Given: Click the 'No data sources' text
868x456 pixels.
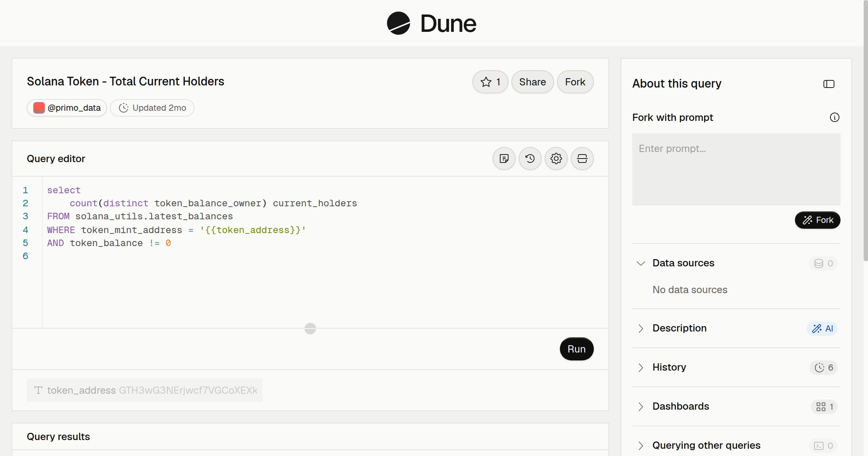Looking at the screenshot, I should pyautogui.click(x=690, y=290).
